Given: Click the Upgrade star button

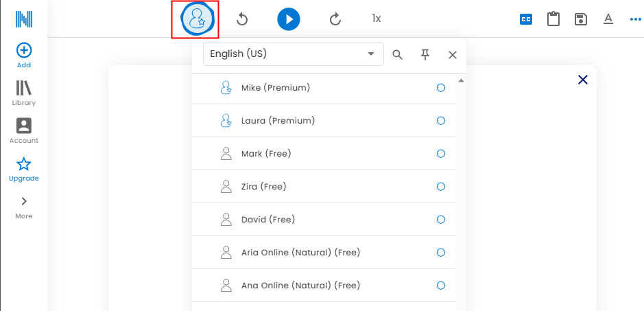Looking at the screenshot, I should [x=24, y=169].
